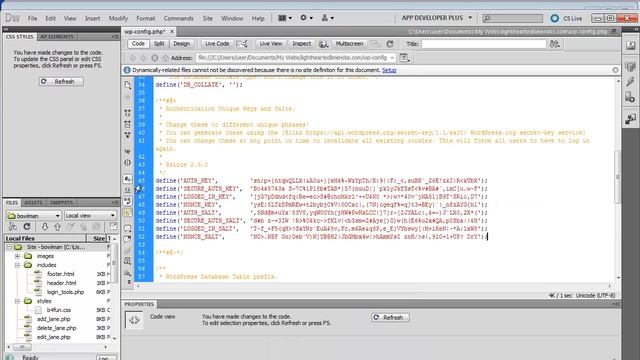Image resolution: width=640 pixels, height=360 pixels.
Task: Switch to Code view
Action: (x=138, y=44)
